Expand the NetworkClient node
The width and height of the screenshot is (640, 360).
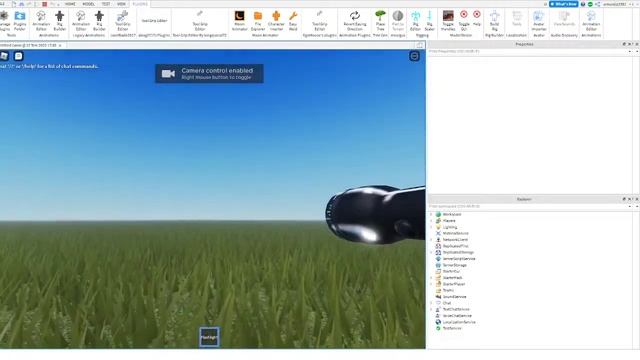(431, 240)
